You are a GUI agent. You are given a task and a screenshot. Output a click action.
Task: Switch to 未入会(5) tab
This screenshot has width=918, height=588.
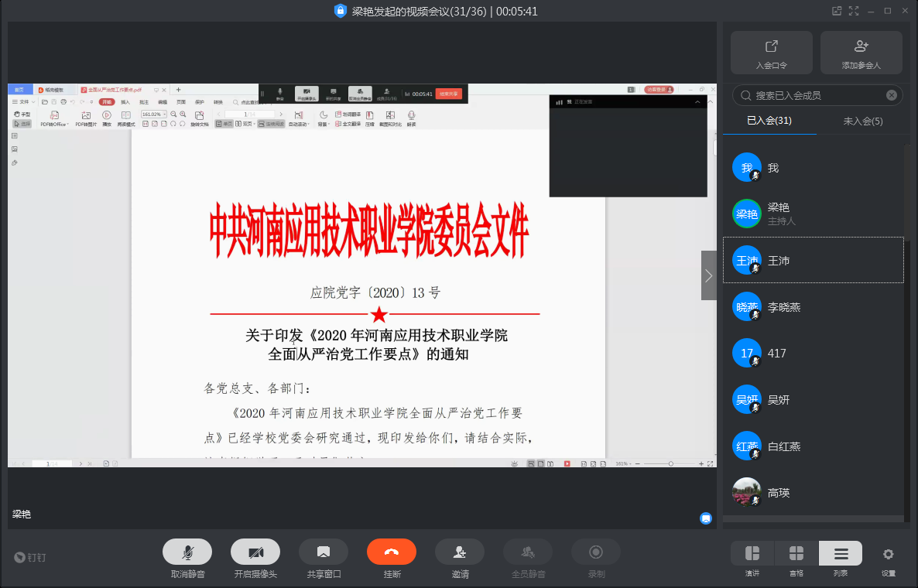coord(862,121)
